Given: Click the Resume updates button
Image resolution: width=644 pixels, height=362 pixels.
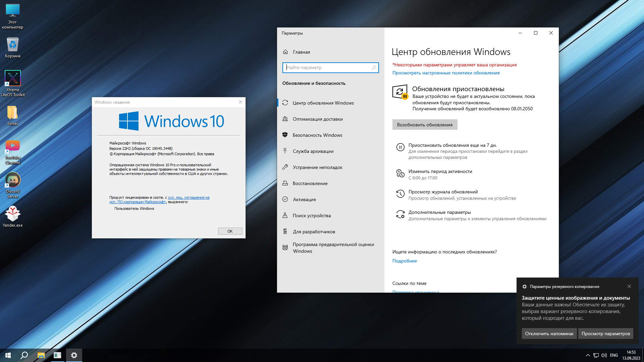Looking at the screenshot, I should tap(425, 125).
